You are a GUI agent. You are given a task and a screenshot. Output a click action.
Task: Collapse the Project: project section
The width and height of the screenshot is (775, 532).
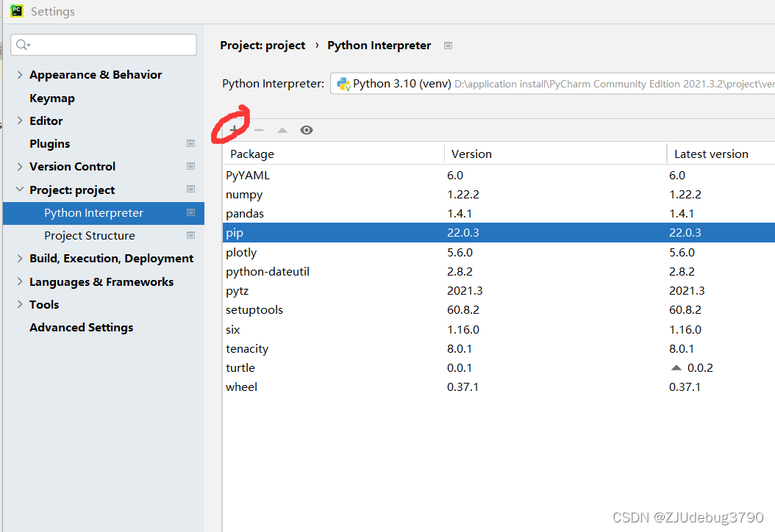pos(20,189)
